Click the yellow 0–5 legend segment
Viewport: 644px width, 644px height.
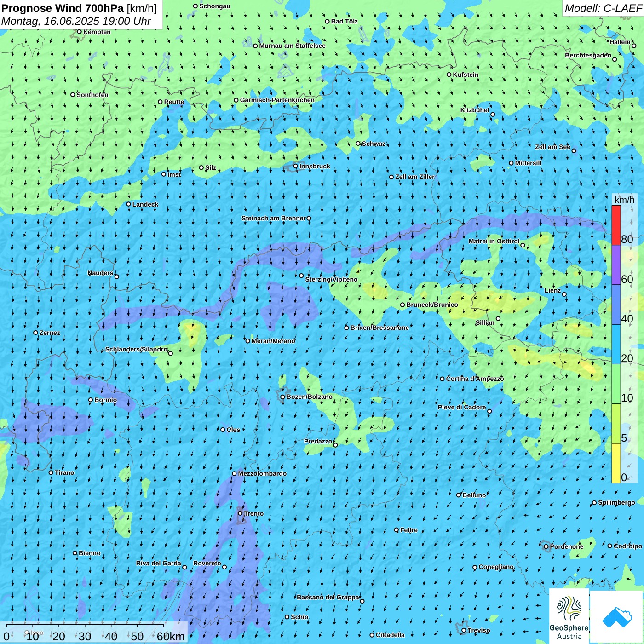tap(616, 463)
